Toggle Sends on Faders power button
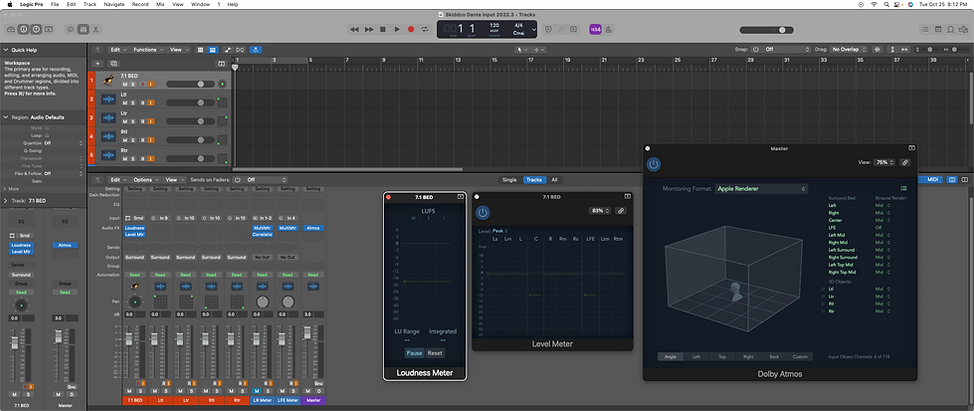Viewport: 974px width, 411px height. coord(237,179)
